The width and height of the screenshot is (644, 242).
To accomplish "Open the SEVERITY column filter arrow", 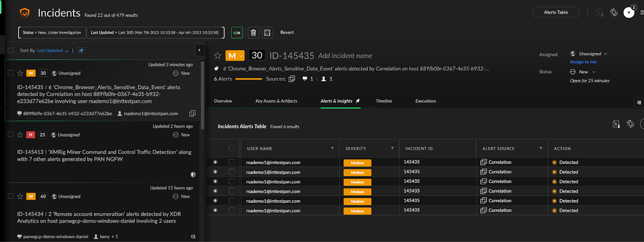I will (x=392, y=148).
